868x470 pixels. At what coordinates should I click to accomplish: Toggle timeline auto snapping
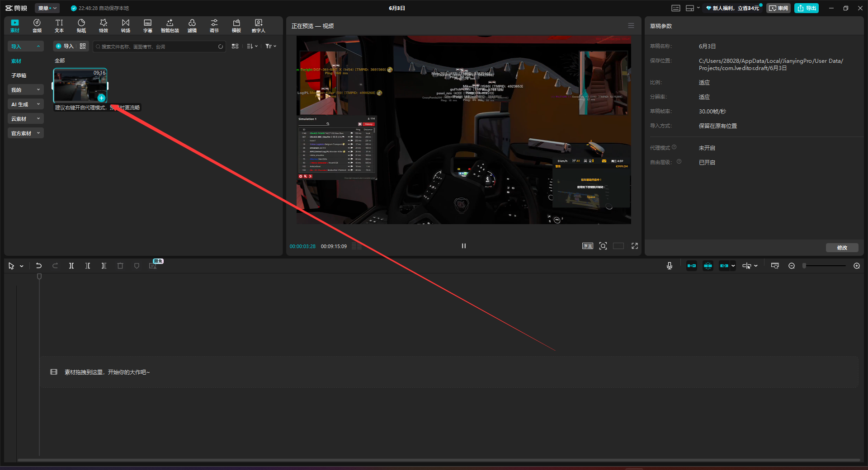tap(708, 266)
